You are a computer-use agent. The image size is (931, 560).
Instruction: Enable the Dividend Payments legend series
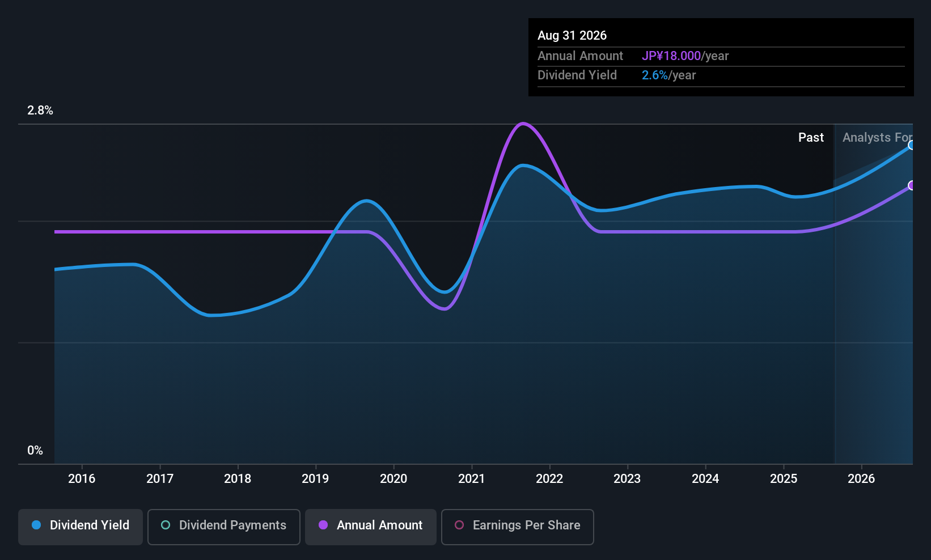pos(224,525)
